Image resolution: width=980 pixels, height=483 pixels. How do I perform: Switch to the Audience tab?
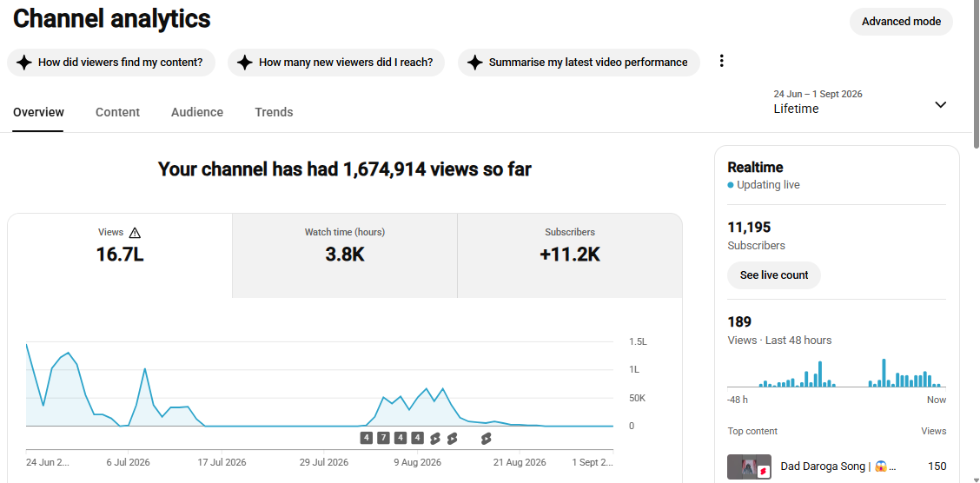point(197,112)
